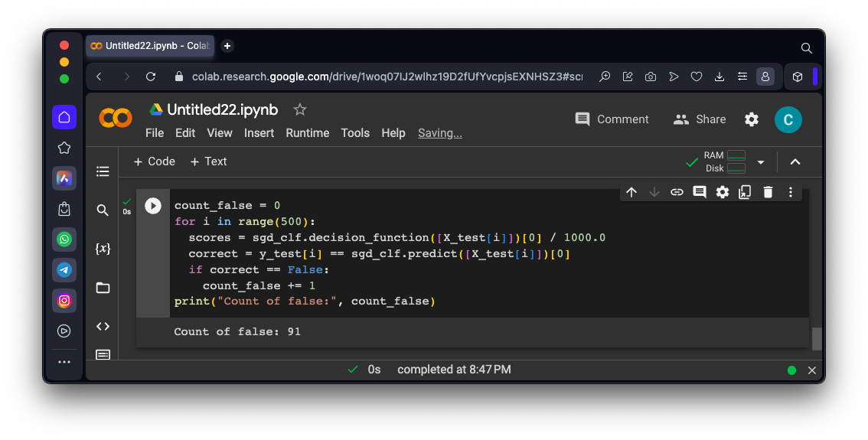
Task: Open the code snippets panel
Action: tap(103, 327)
